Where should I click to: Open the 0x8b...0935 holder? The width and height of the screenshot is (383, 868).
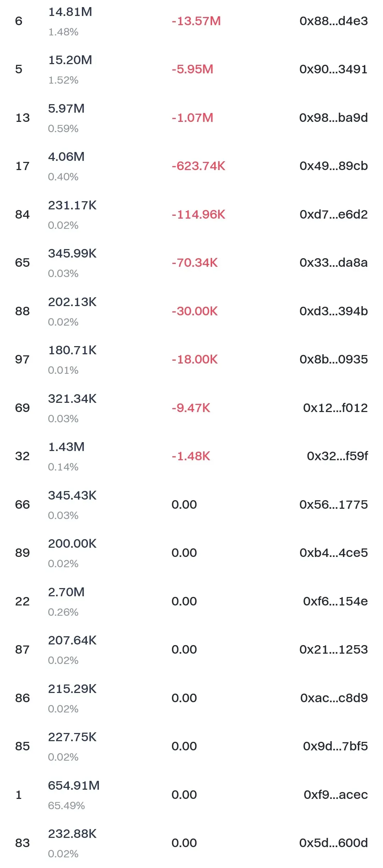pos(333,360)
